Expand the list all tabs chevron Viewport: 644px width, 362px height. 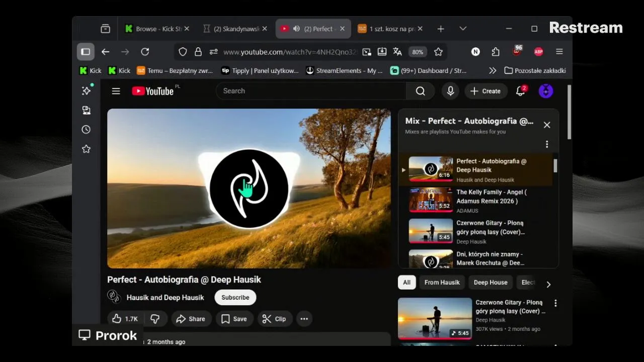tap(463, 29)
